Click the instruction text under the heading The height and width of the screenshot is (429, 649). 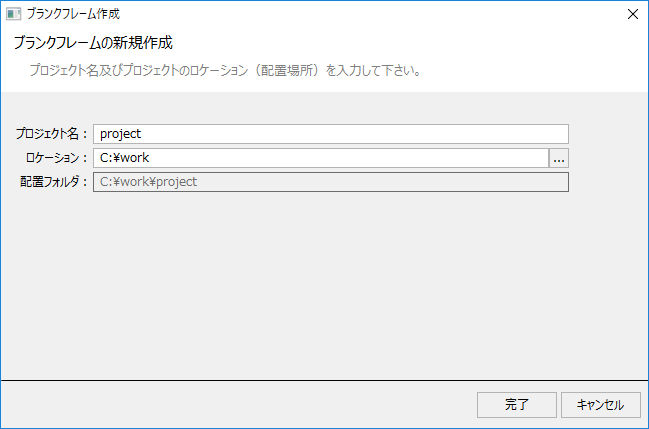[224, 71]
